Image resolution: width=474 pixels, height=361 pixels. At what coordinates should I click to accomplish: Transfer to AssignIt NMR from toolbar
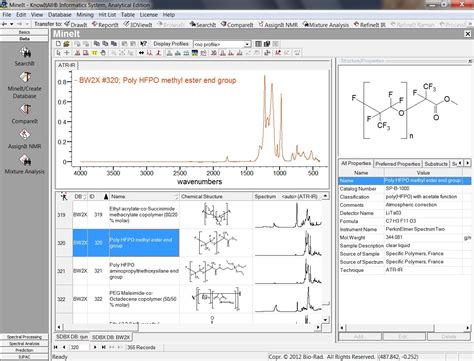(278, 24)
